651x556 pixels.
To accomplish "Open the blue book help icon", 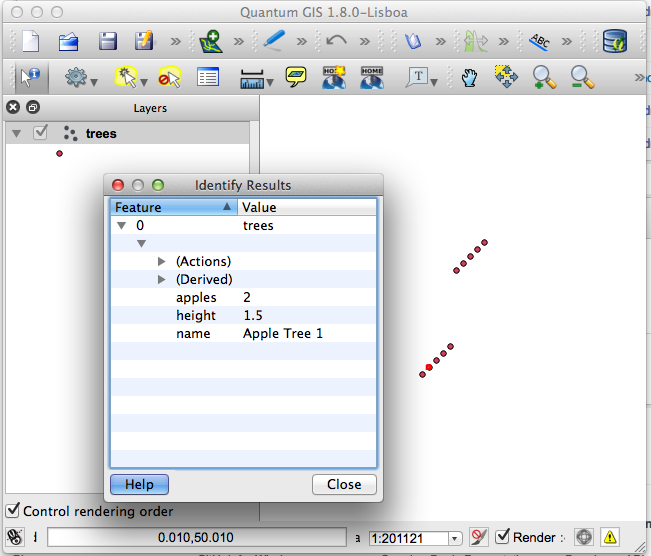I will tap(413, 41).
